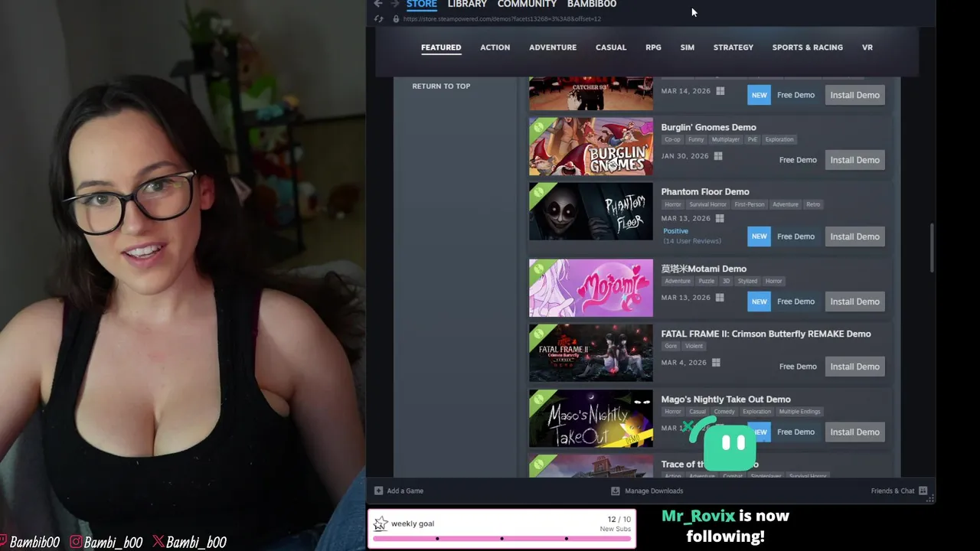Open the COMMUNITY tab
Screen dimensions: 980x551
[527, 4]
